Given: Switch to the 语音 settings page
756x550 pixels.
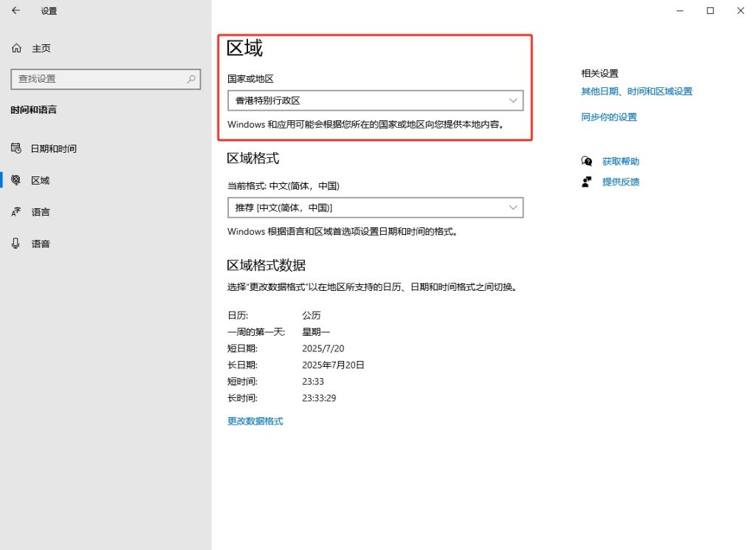Looking at the screenshot, I should coord(41,244).
